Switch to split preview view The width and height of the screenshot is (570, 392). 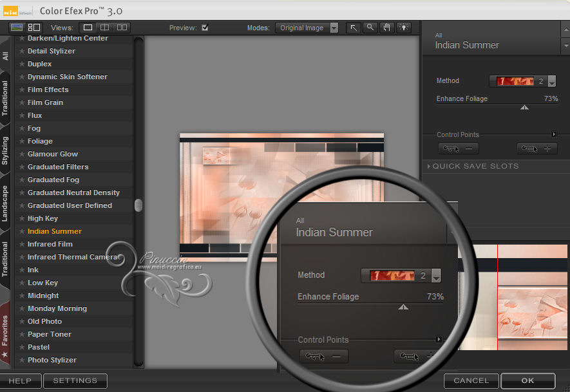click(x=105, y=28)
